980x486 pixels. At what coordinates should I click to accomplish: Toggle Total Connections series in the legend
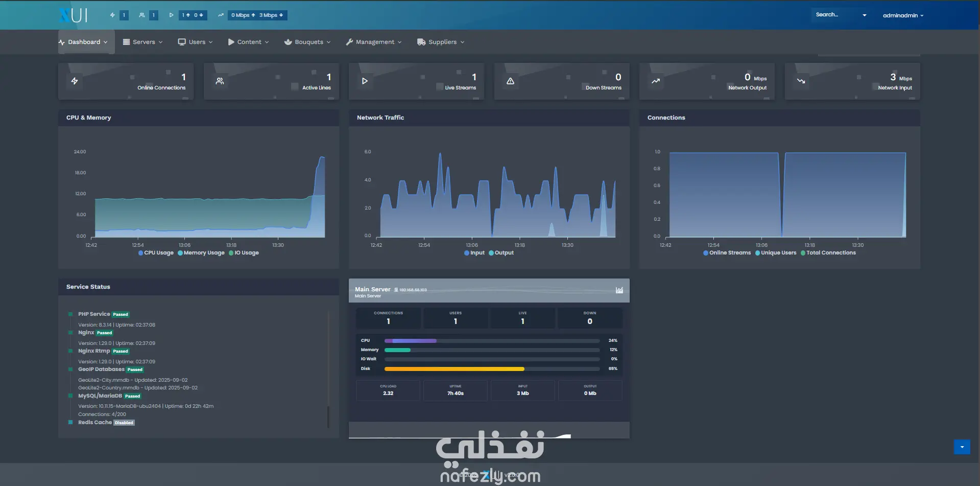click(828, 253)
